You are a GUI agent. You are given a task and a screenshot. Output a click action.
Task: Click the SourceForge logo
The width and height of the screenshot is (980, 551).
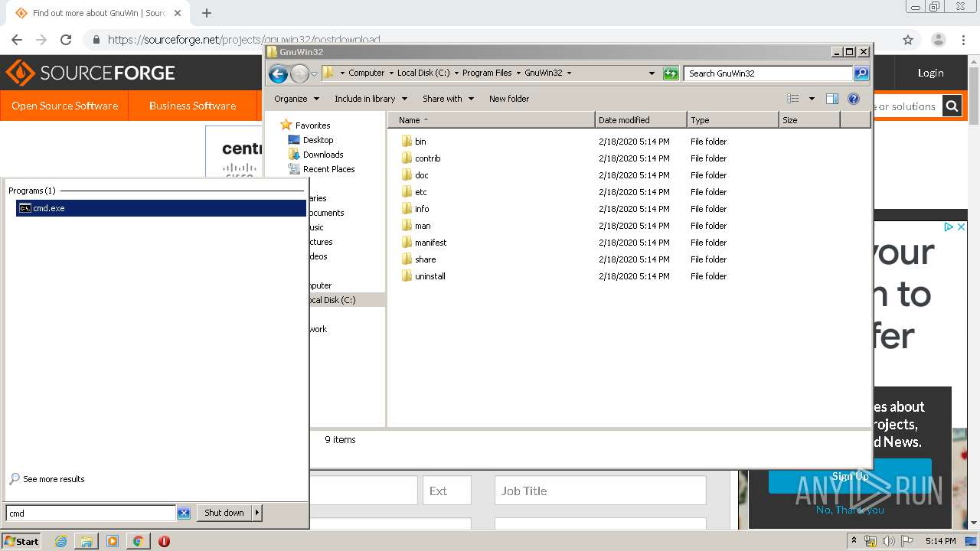click(90, 73)
